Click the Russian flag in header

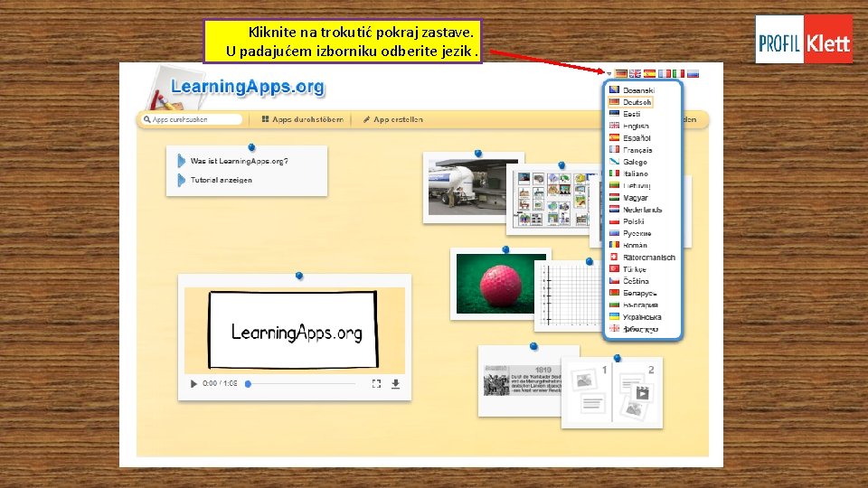693,73
